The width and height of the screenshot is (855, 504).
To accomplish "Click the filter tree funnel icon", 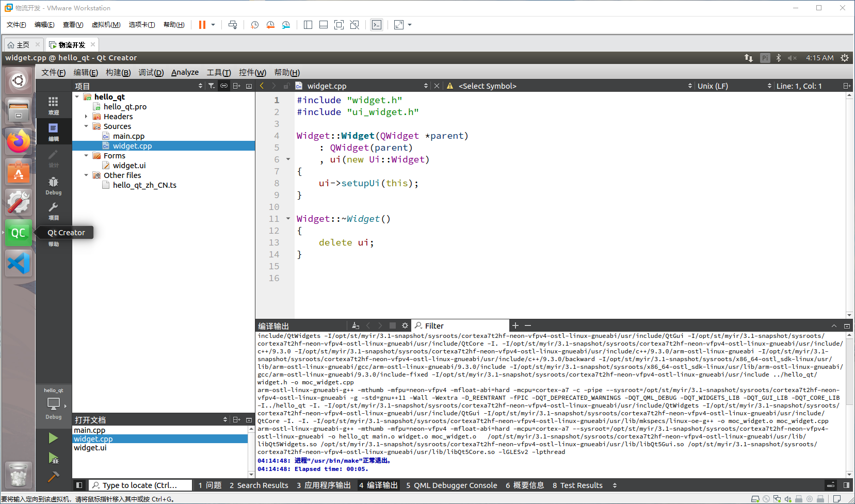I will coord(212,86).
